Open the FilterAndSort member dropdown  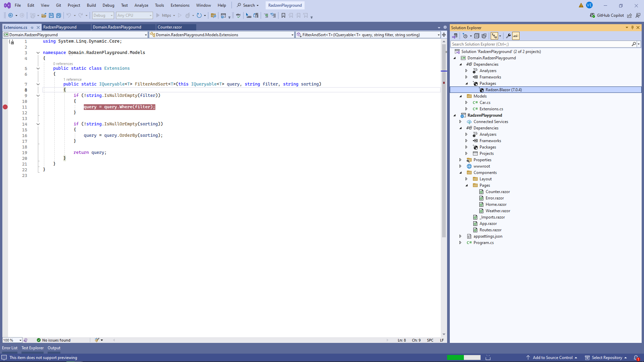(368, 35)
